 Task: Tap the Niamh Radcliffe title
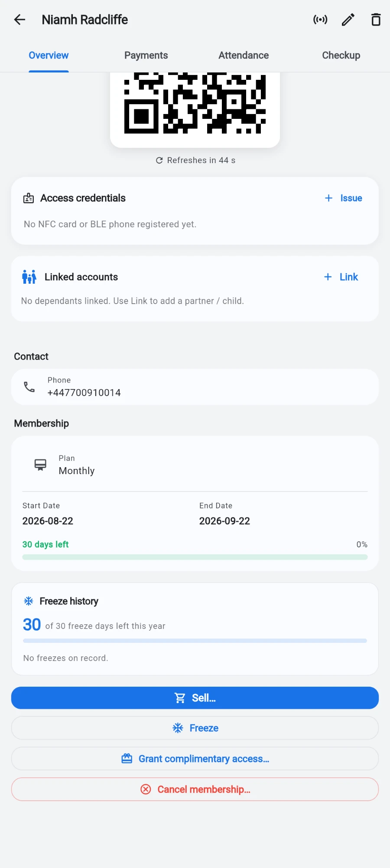[85, 20]
